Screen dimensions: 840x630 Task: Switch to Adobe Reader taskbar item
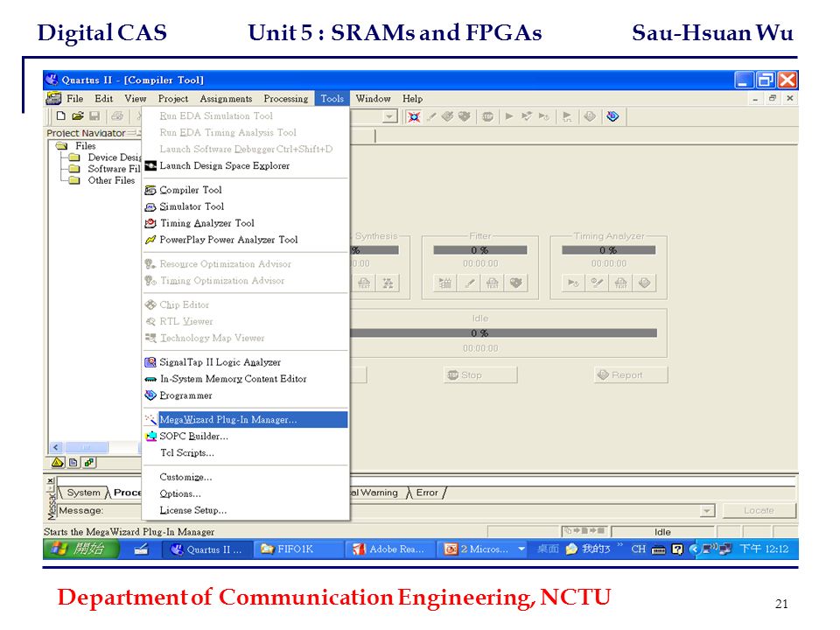tap(389, 549)
